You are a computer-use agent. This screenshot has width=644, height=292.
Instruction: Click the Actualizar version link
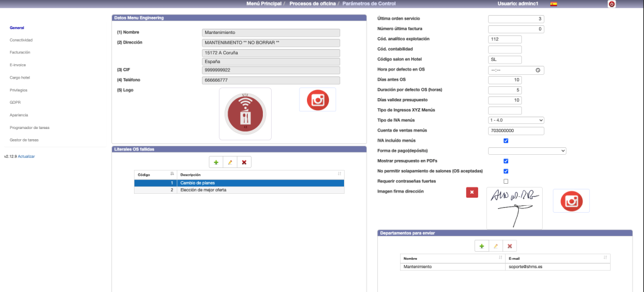click(26, 156)
